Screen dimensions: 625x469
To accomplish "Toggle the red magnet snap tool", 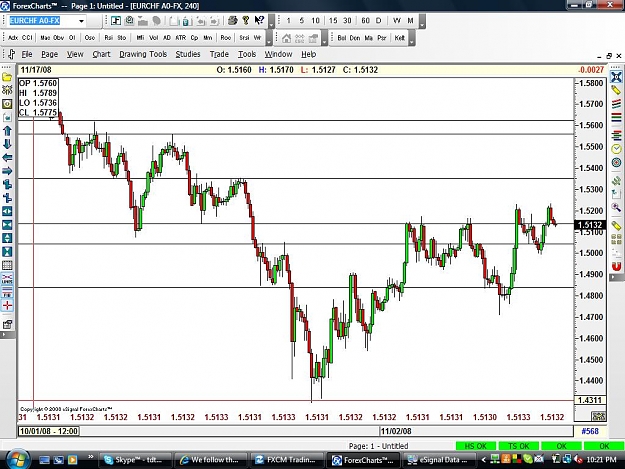I will coord(616,266).
